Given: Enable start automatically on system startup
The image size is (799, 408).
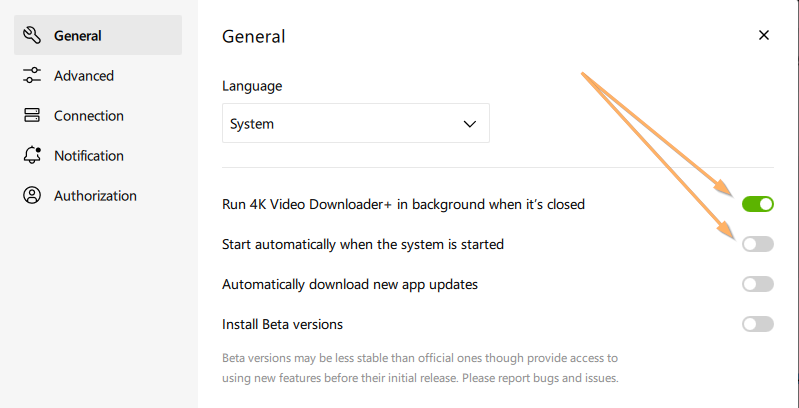Looking at the screenshot, I should [758, 244].
